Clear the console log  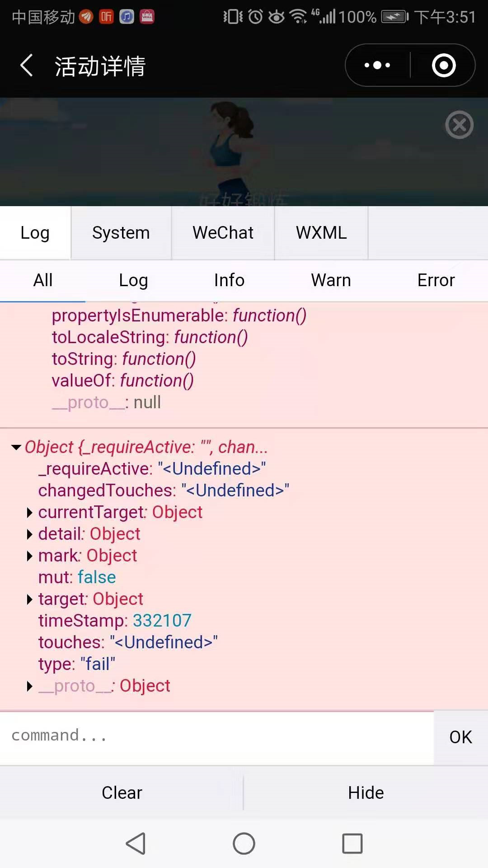click(x=122, y=793)
